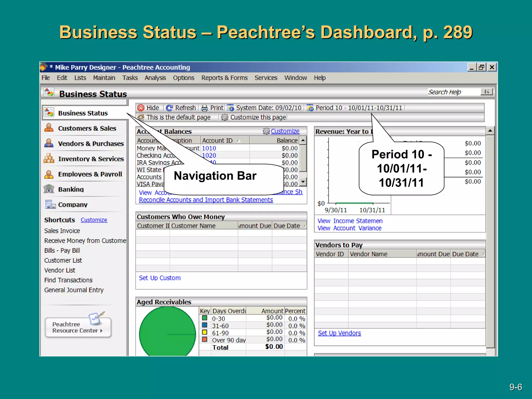Viewport: 532px width, 399px height.
Task: Click Find Transactions shortcut
Action: (68, 280)
